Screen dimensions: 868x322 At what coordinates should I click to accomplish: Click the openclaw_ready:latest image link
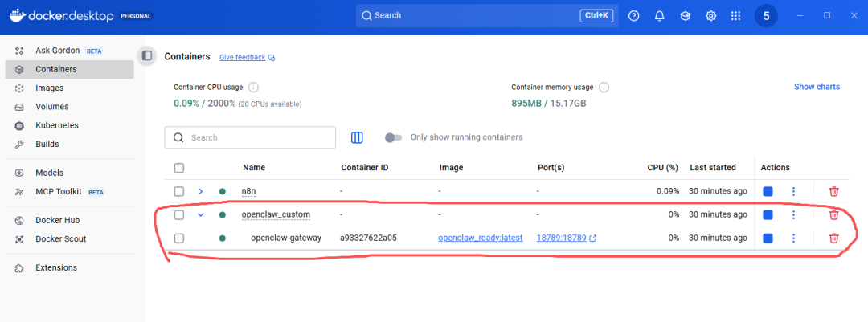tap(481, 238)
